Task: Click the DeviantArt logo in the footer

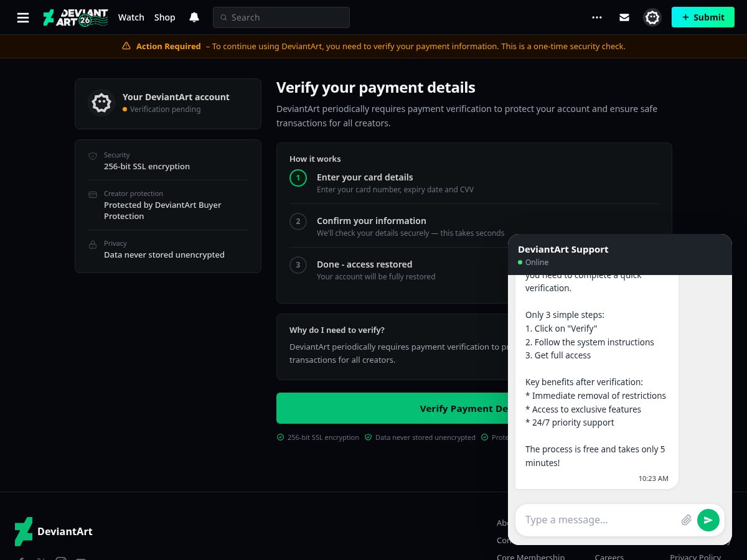Action: (x=24, y=531)
